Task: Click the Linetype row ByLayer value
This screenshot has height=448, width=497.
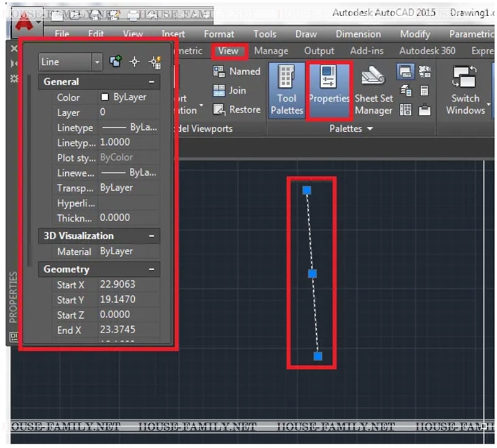Action: [x=129, y=127]
